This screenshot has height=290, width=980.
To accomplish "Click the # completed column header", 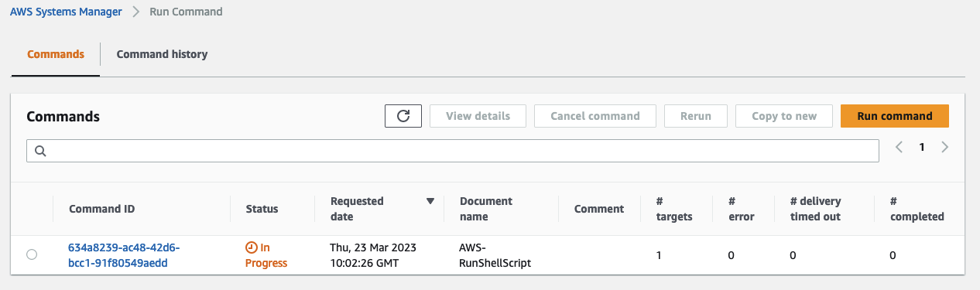I will (917, 209).
